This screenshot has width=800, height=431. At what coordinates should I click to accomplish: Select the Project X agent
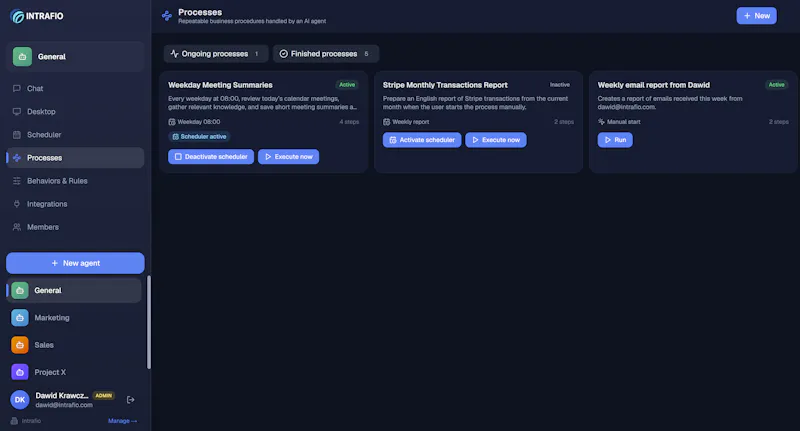pyautogui.click(x=74, y=372)
